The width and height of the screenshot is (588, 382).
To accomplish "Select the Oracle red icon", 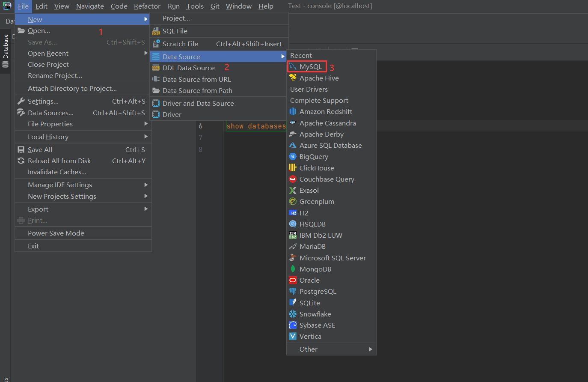I will point(293,280).
